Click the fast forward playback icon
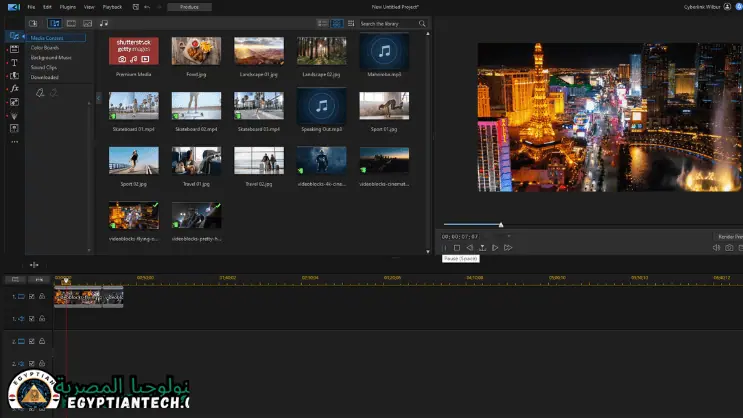 (508, 247)
